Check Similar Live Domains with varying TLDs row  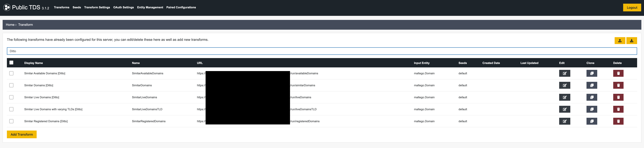click(x=11, y=109)
